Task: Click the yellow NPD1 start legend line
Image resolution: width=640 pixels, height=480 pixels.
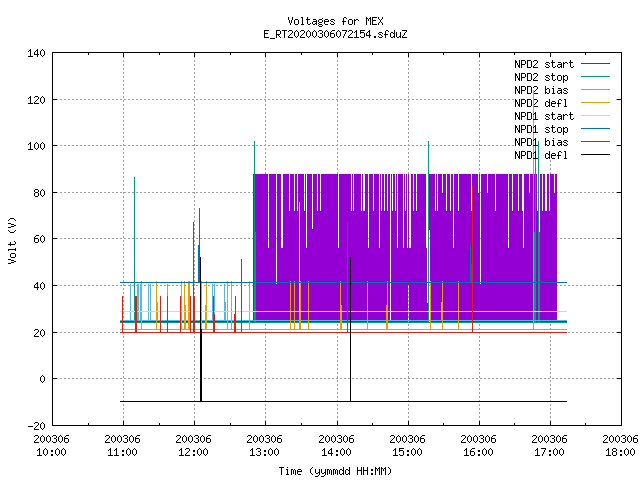Action: [595, 116]
